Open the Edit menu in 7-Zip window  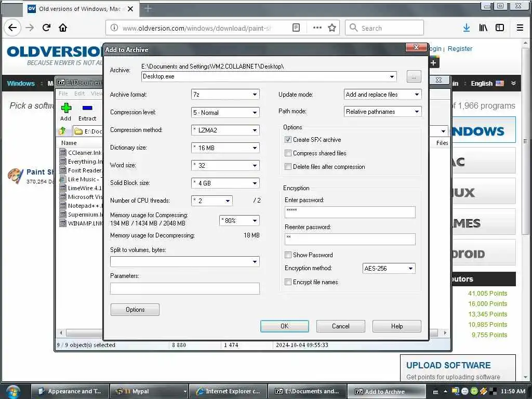79,94
